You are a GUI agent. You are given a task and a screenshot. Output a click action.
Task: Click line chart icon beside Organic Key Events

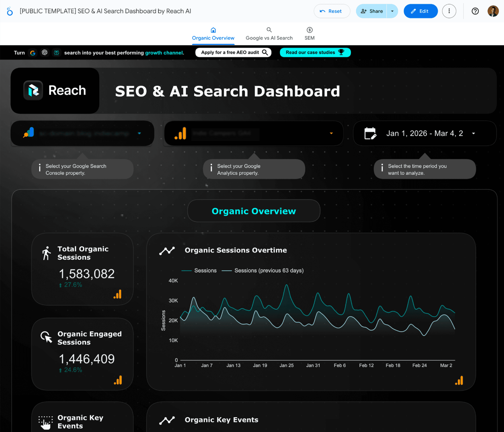click(167, 420)
